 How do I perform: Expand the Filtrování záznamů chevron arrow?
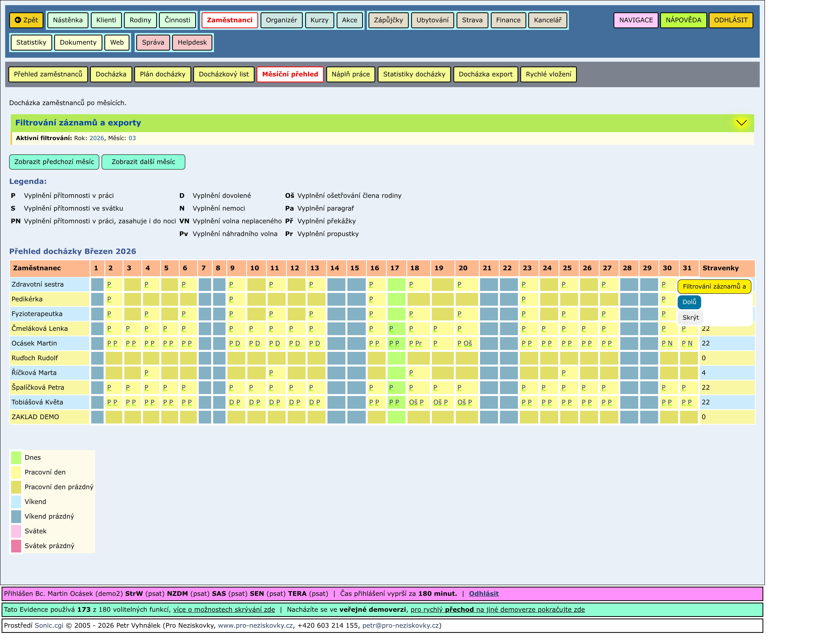coord(741,123)
